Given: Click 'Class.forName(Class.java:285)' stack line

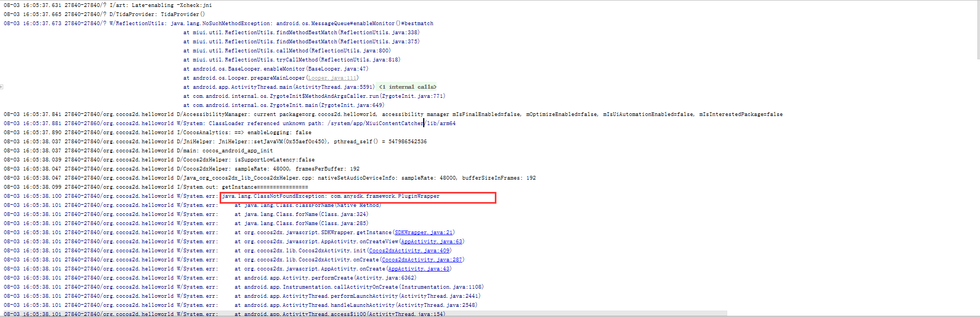Looking at the screenshot, I should click(301, 223).
